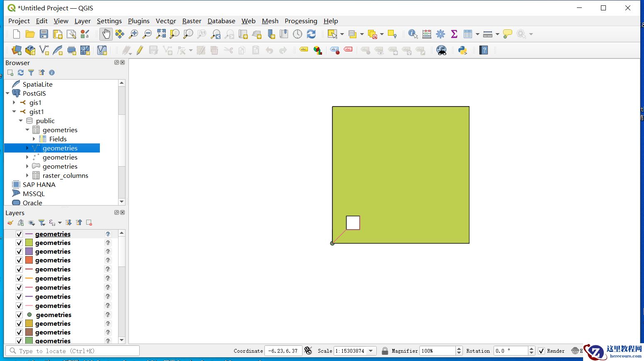The image size is (644, 361).
Task: Collapse the public schema node
Action: (x=21, y=121)
